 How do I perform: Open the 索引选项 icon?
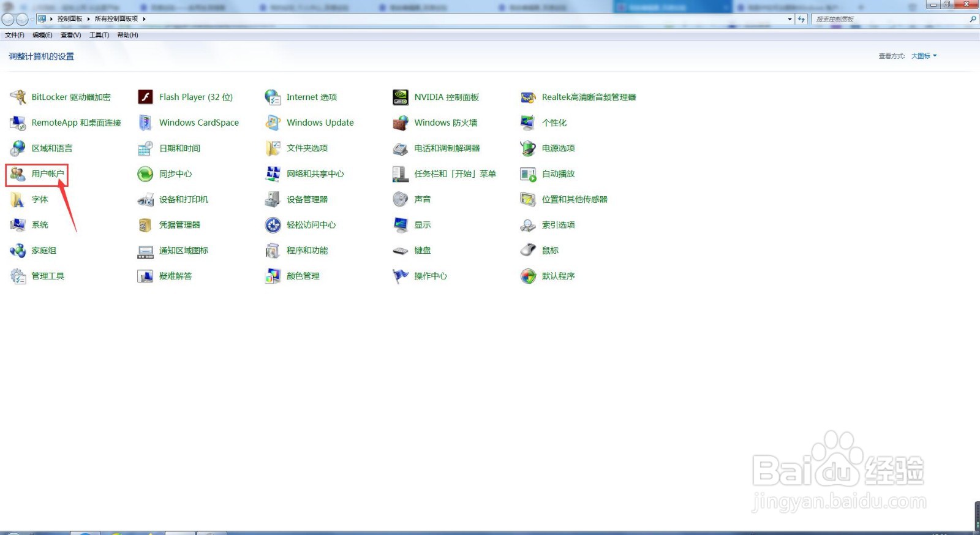528,225
